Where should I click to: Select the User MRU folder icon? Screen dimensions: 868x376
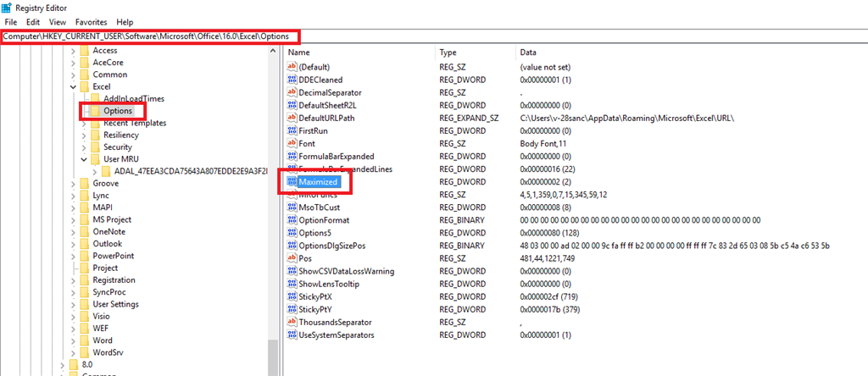pyautogui.click(x=95, y=159)
